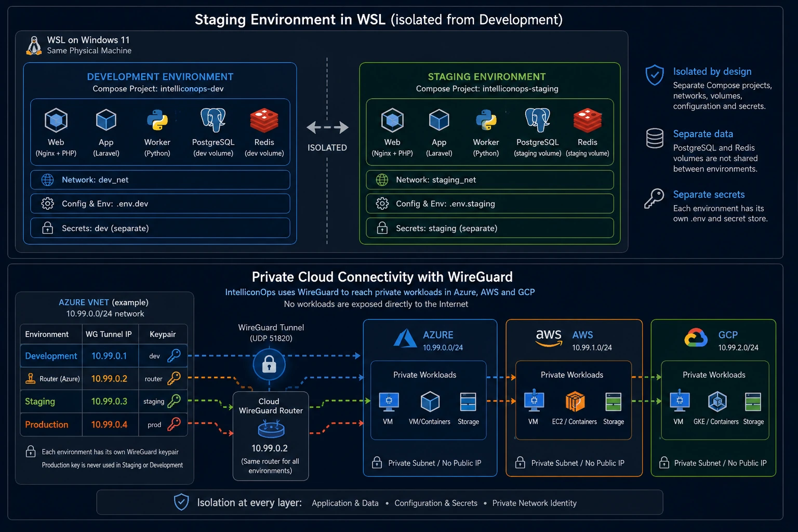
Task: Click the lock icon beside Secrets: dev
Action: point(47,228)
